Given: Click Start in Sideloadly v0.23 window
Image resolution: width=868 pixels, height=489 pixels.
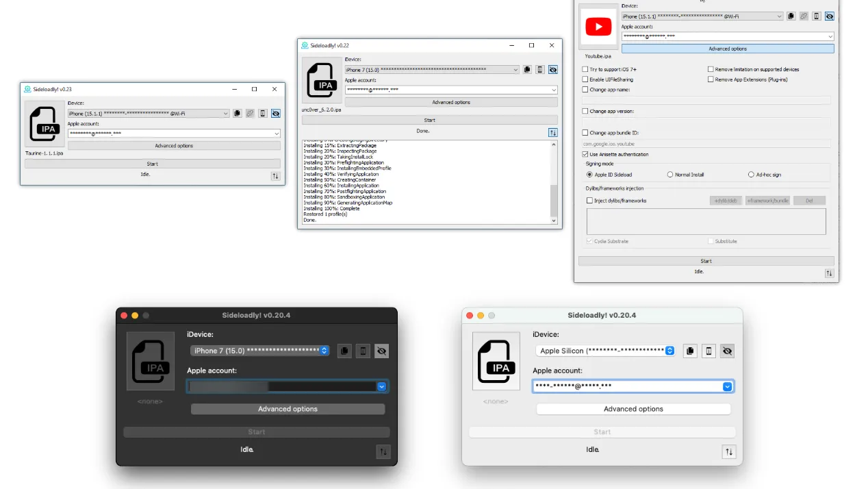Looking at the screenshot, I should (152, 164).
